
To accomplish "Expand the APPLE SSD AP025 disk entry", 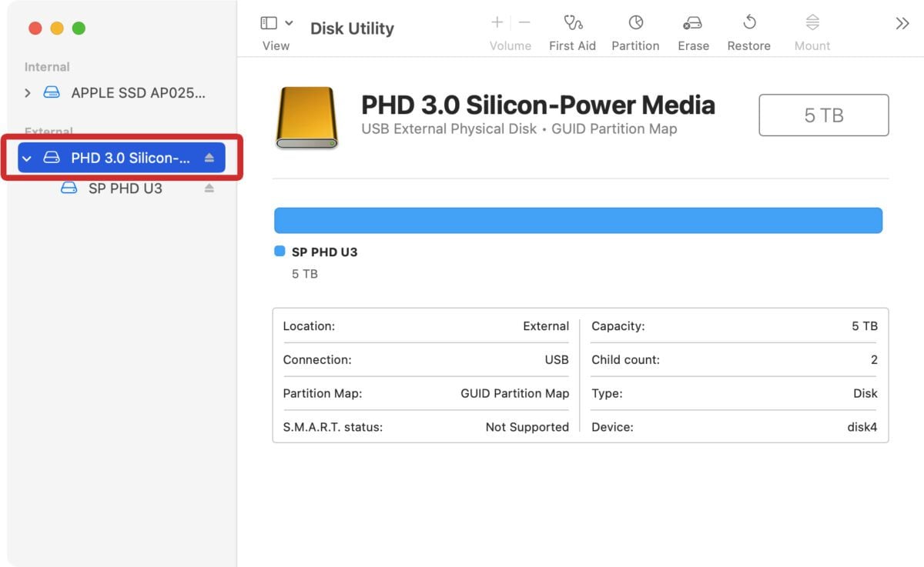I will [x=27, y=92].
